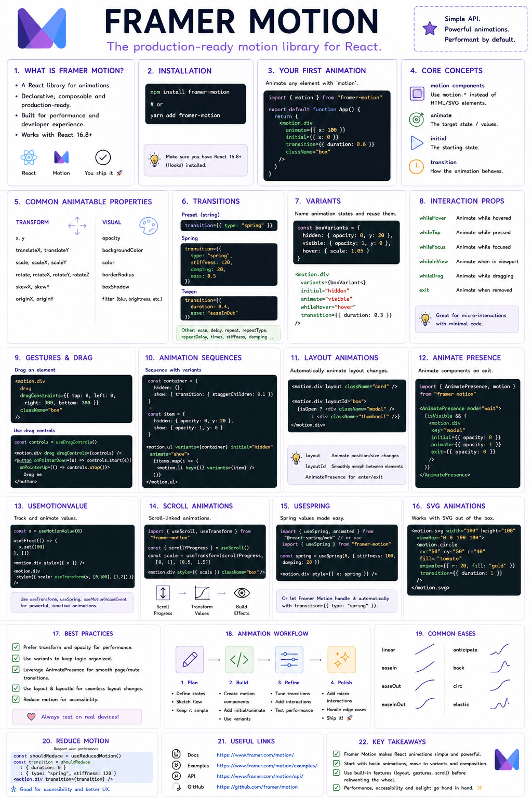The image size is (532, 798).
Task: Click the Examples icon in Useful Links
Action: coord(176,765)
